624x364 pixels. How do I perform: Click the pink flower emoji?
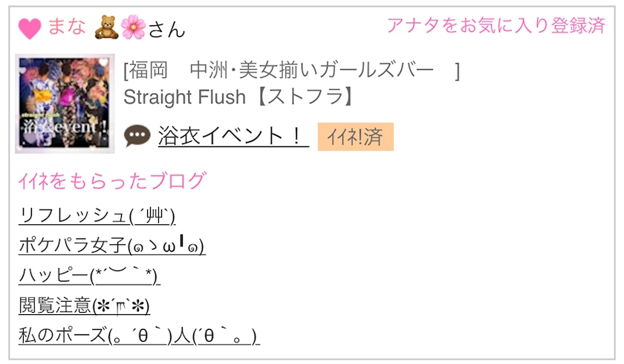point(132,27)
